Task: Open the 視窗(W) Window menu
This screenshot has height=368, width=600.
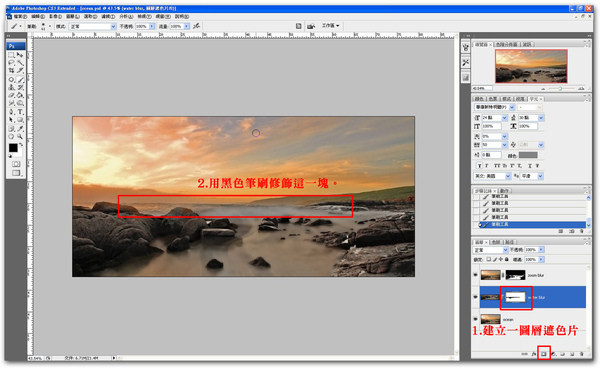Action: pos(163,16)
